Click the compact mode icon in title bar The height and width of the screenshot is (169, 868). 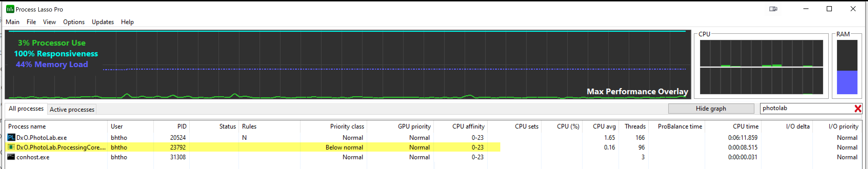773,9
